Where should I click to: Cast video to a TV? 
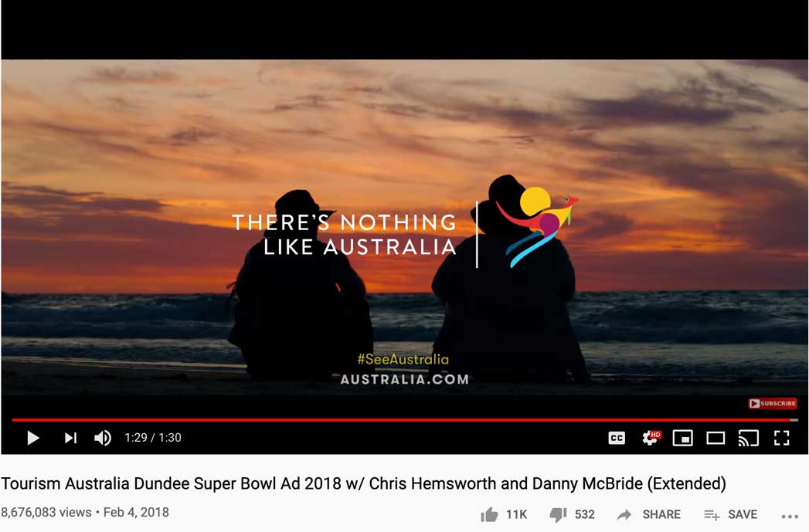(x=748, y=438)
